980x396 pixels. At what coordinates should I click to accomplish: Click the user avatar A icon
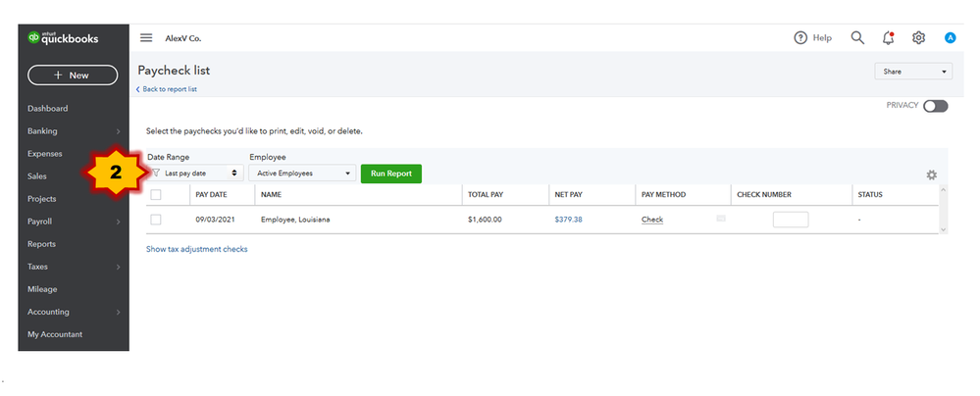(x=950, y=38)
